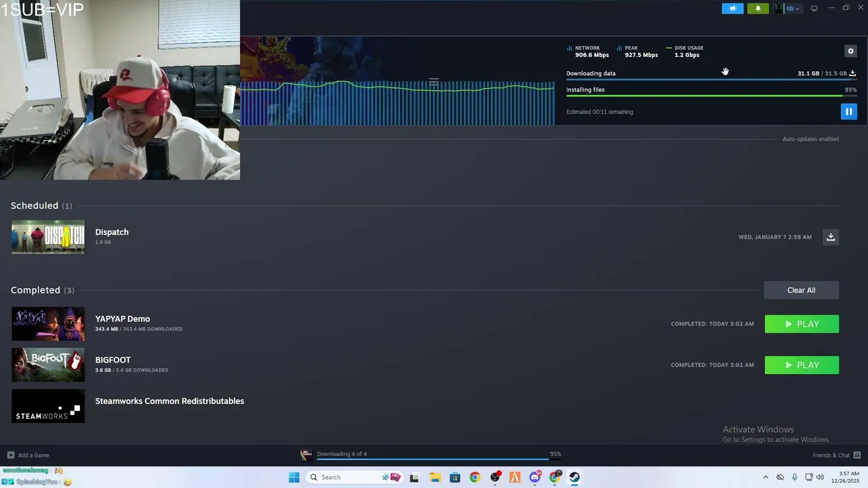
Task: Click the Scheduled section header
Action: pyautogui.click(x=41, y=205)
